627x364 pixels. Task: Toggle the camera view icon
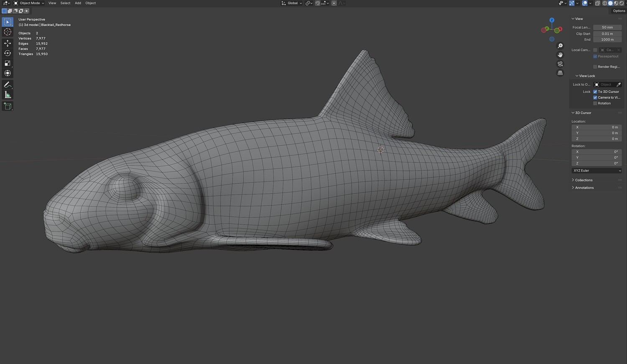(x=560, y=64)
